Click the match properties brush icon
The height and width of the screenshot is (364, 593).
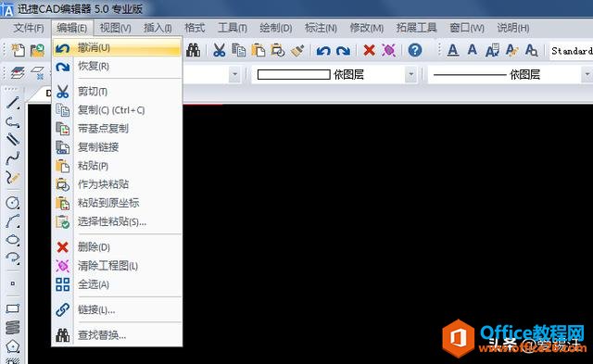[x=297, y=50]
